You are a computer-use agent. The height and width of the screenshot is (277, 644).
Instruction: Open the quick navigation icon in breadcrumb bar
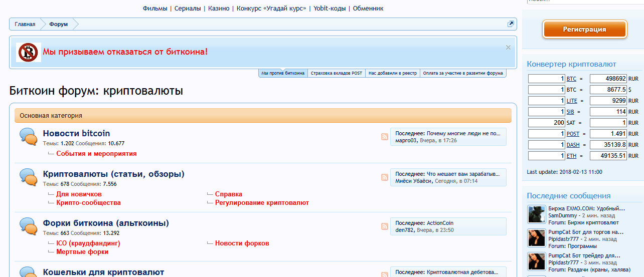511,24
